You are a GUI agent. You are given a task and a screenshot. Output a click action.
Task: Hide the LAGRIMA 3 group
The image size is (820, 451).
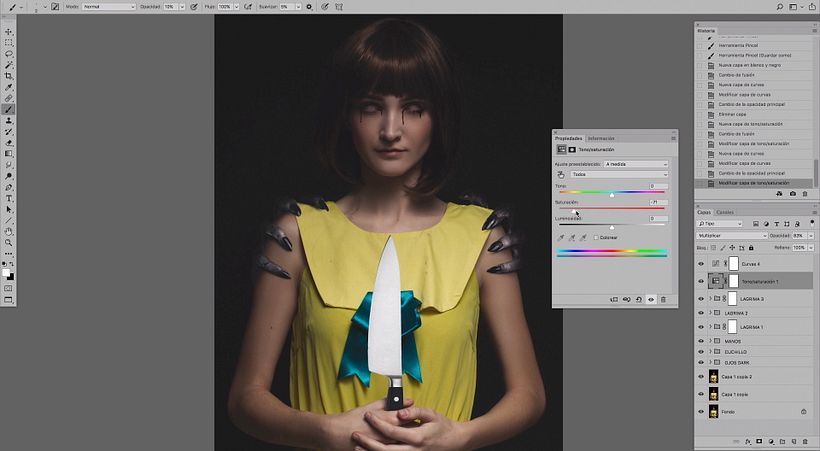tap(701, 299)
